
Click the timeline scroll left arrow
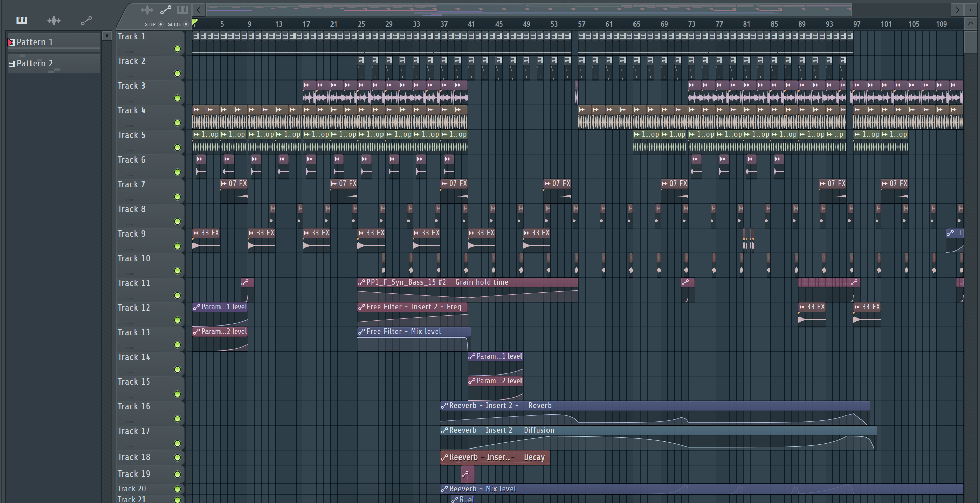199,10
